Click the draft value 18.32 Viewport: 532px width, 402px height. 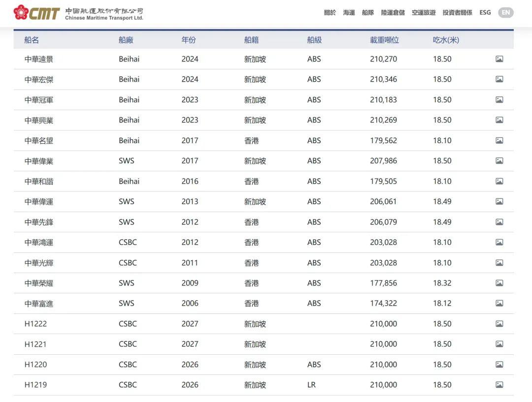click(x=442, y=283)
